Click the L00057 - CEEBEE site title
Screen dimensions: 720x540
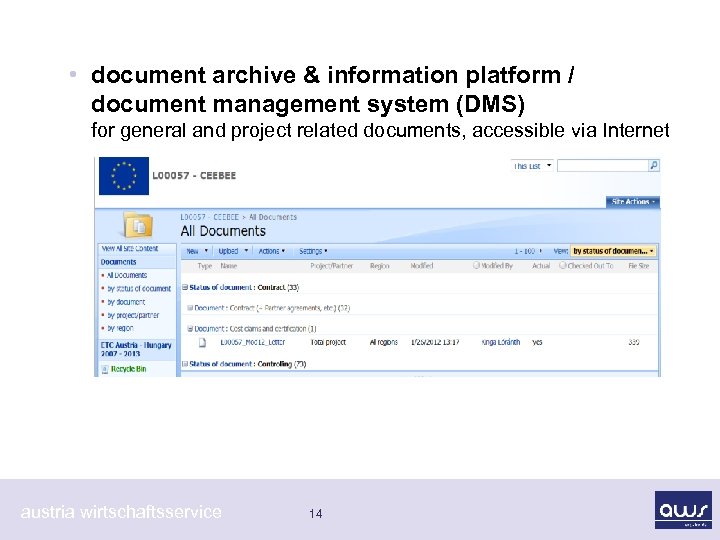[194, 176]
